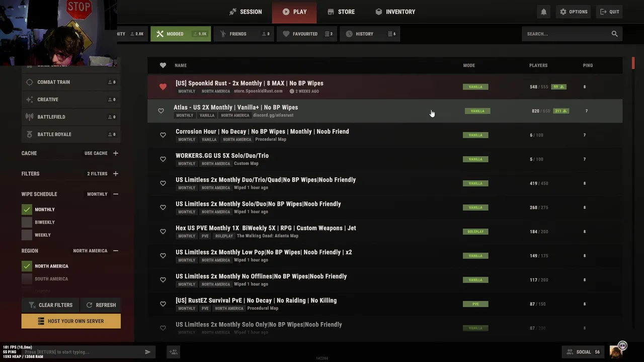Image resolution: width=644 pixels, height=362 pixels.
Task: Favourite the RustEZ Survival PvE server
Action: click(x=163, y=304)
